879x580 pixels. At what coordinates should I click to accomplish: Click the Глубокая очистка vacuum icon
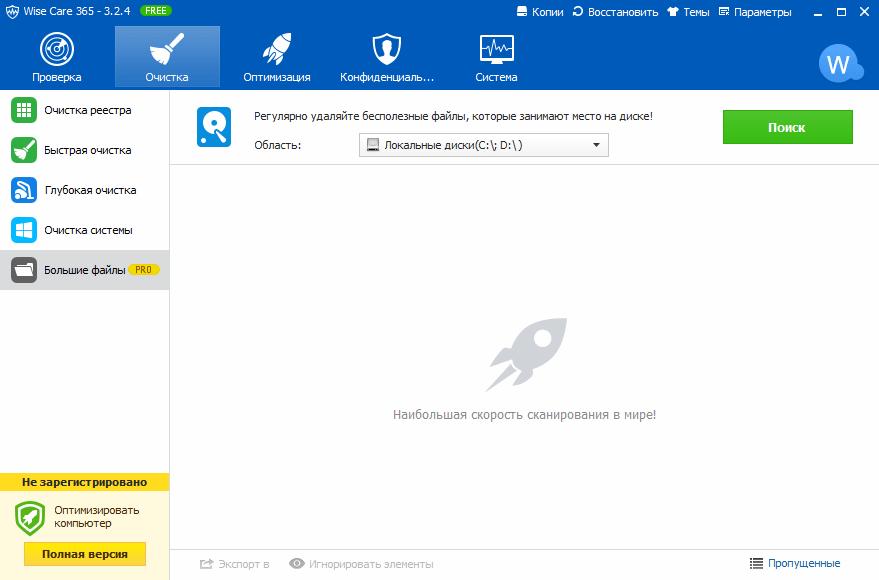pos(24,190)
